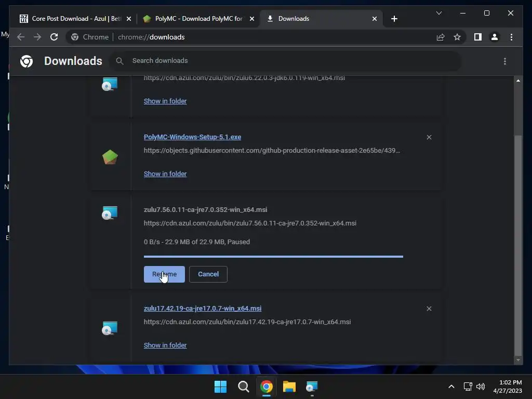Bookmark this tab with the star icon
Image resolution: width=532 pixels, height=399 pixels.
click(x=457, y=37)
